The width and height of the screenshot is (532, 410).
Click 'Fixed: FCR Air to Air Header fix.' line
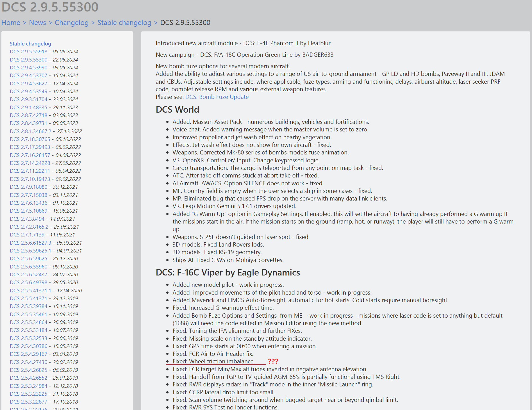(213, 354)
